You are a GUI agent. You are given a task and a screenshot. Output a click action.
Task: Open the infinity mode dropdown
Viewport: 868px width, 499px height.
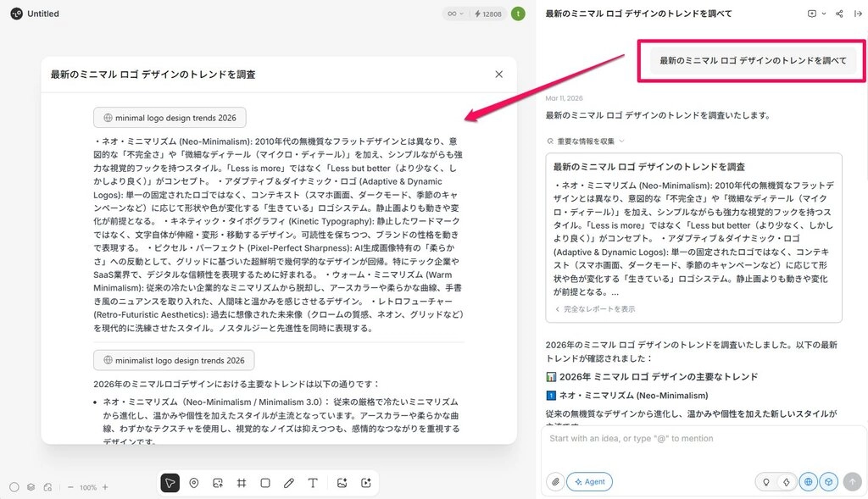tap(455, 14)
